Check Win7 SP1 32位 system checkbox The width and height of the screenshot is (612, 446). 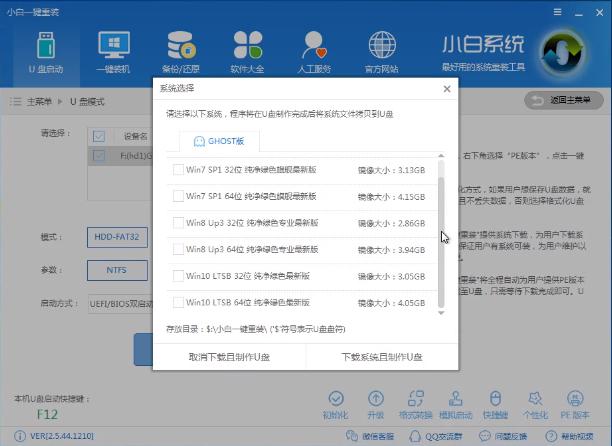pyautogui.click(x=178, y=170)
